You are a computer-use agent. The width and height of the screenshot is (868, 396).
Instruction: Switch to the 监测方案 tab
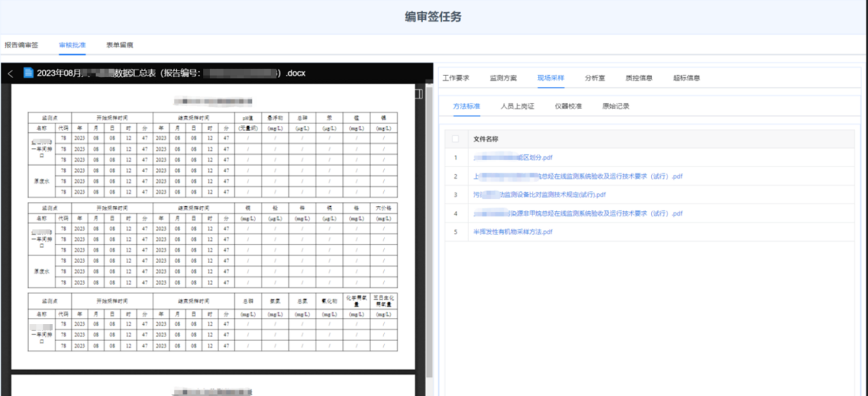[x=503, y=78]
